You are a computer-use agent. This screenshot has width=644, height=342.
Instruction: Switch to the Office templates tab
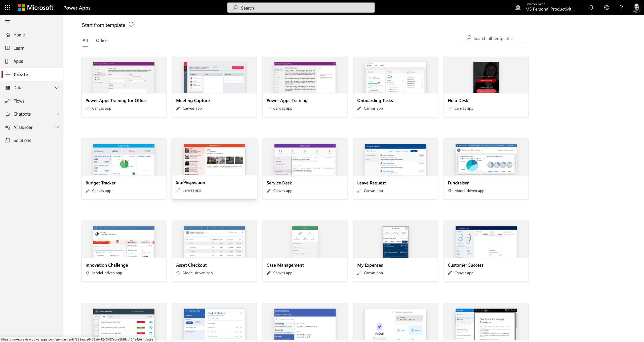(x=102, y=40)
